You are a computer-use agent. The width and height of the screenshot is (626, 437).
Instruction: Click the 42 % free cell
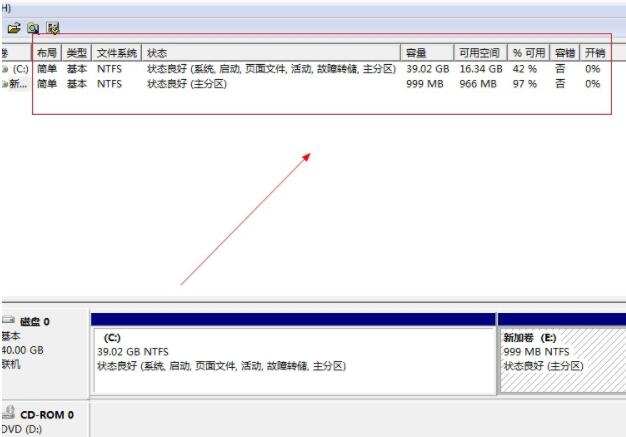[x=525, y=69]
